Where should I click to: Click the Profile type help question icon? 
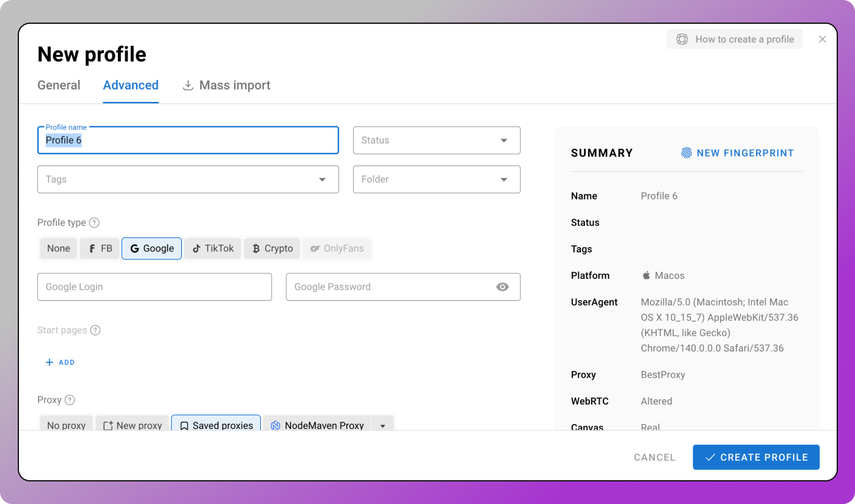[94, 223]
